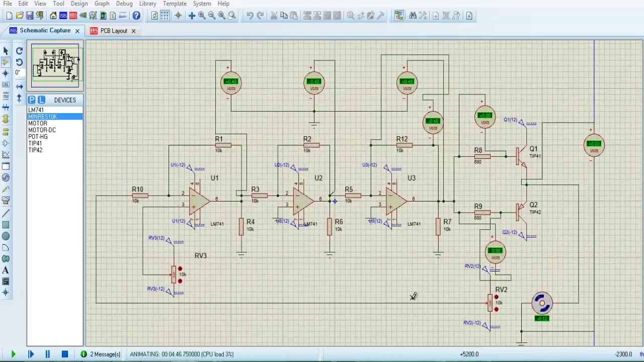Select the 2D Graphics Line tool
This screenshot has width=644, height=362.
6,213
